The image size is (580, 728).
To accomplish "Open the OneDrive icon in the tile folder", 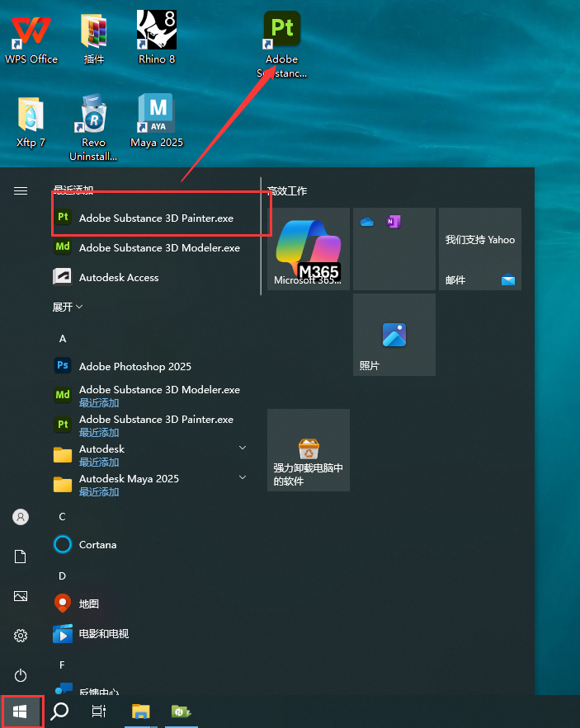I will coord(367,222).
